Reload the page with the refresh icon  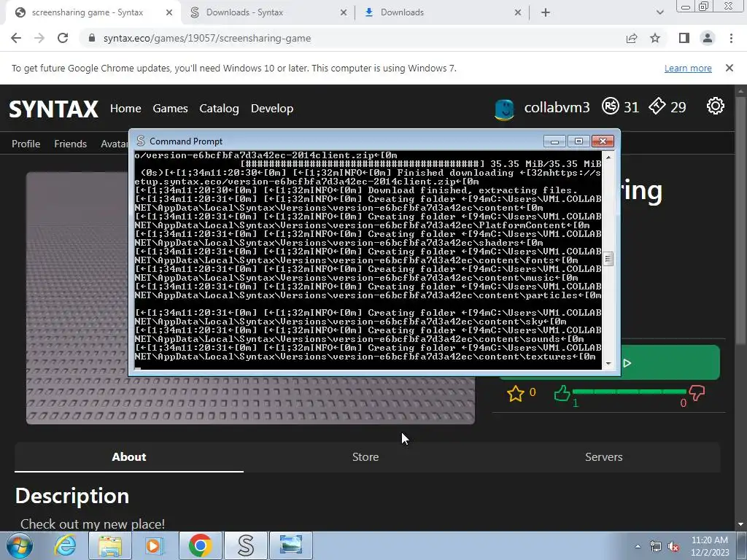pyautogui.click(x=63, y=38)
